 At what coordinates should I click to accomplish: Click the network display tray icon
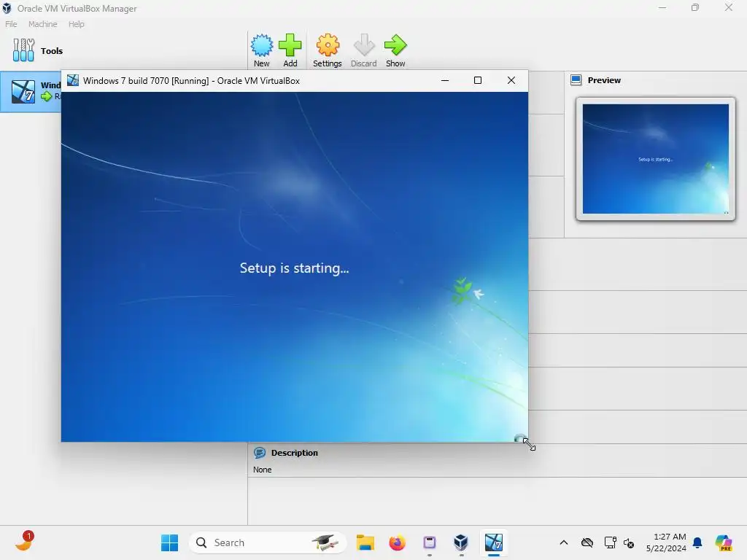[610, 542]
